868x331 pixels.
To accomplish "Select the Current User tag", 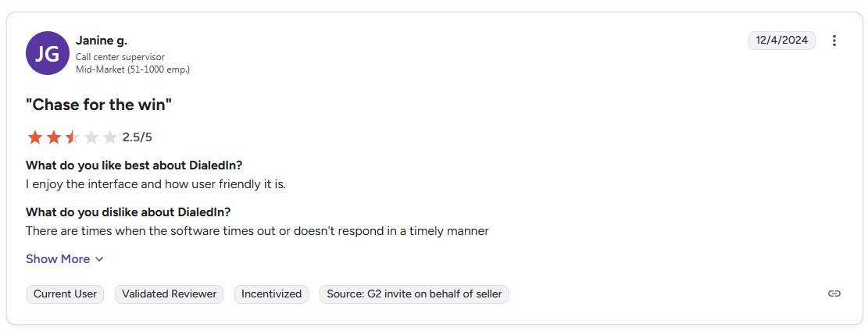I will point(66,294).
